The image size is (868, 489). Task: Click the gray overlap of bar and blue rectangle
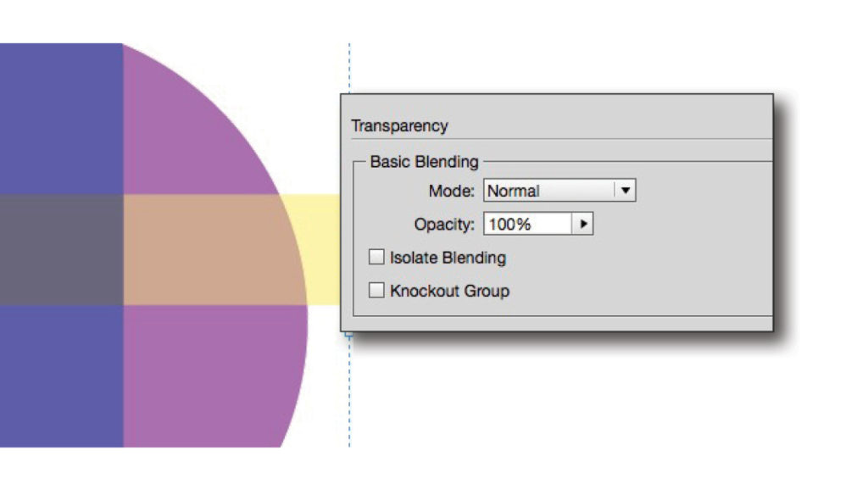tap(61, 250)
